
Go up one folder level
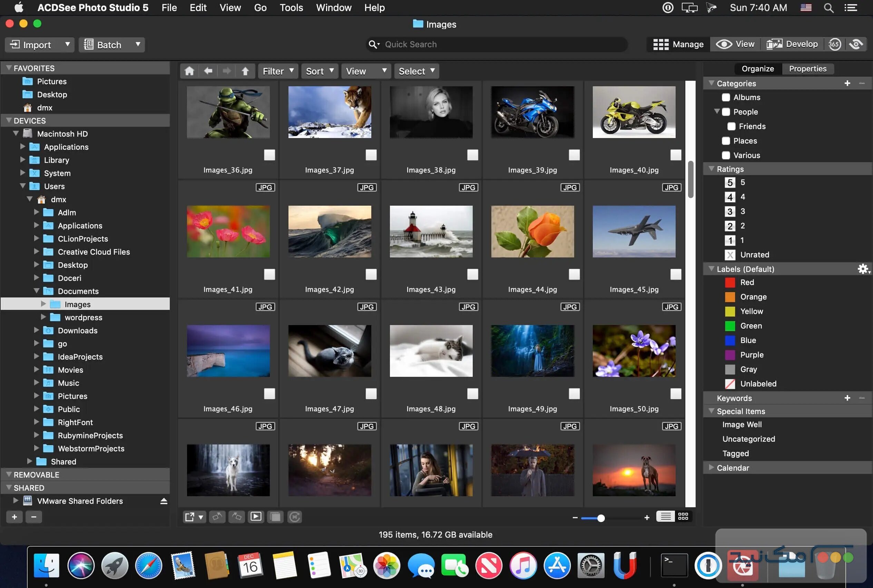tap(245, 71)
